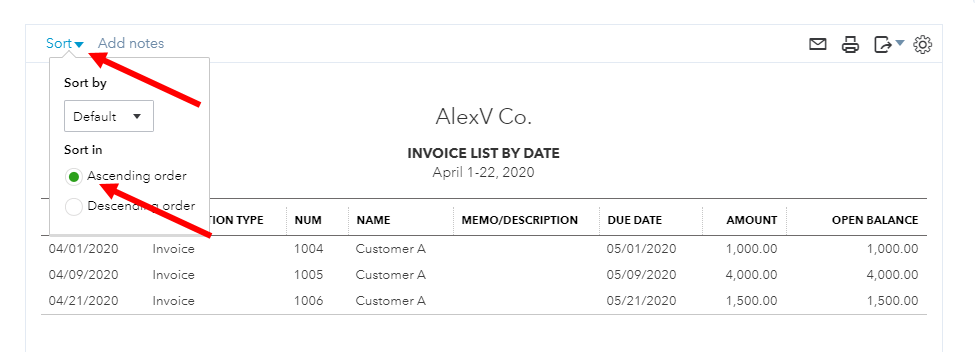Click Invoice type in 04/01/2020 row
Image resolution: width=975 pixels, height=363 pixels.
[173, 249]
